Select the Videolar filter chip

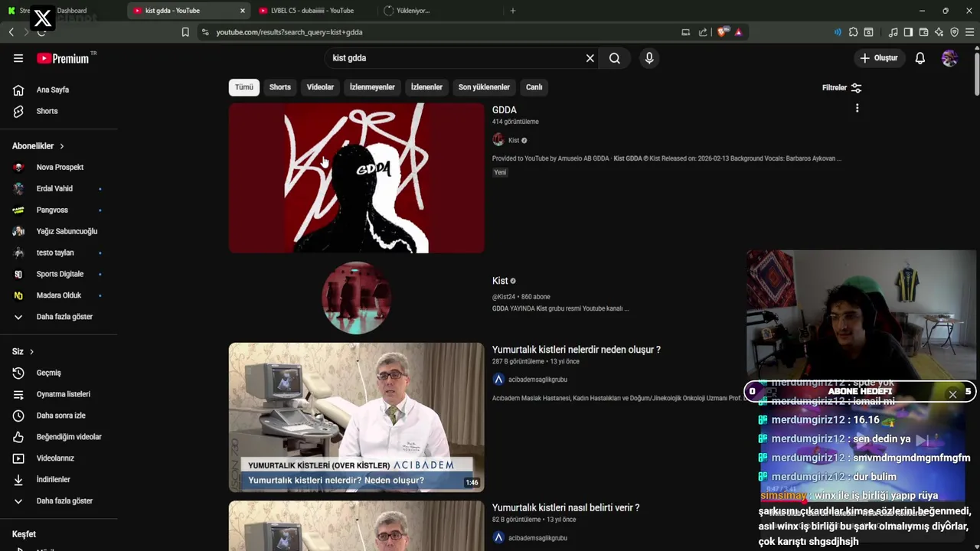(x=320, y=87)
